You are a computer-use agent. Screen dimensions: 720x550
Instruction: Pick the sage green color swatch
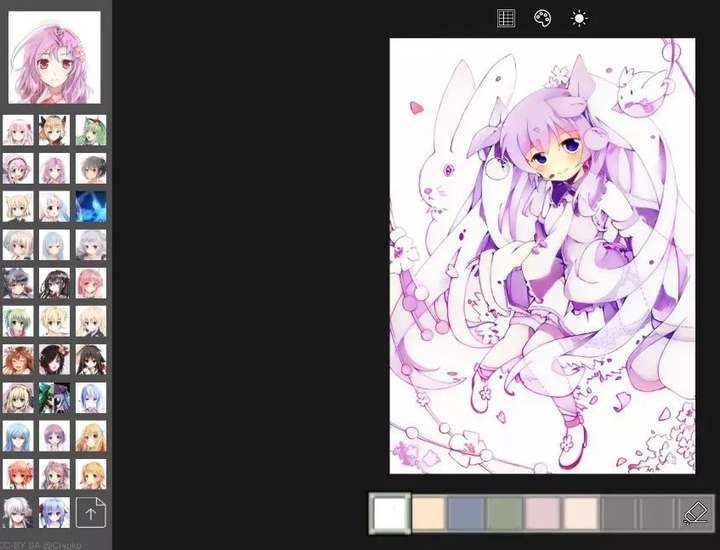coord(504,513)
